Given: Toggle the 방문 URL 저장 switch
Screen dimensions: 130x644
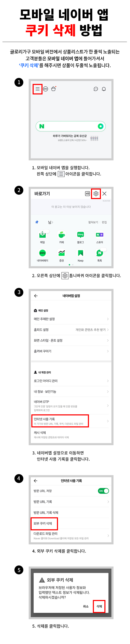Looking at the screenshot, I should point(103,491).
